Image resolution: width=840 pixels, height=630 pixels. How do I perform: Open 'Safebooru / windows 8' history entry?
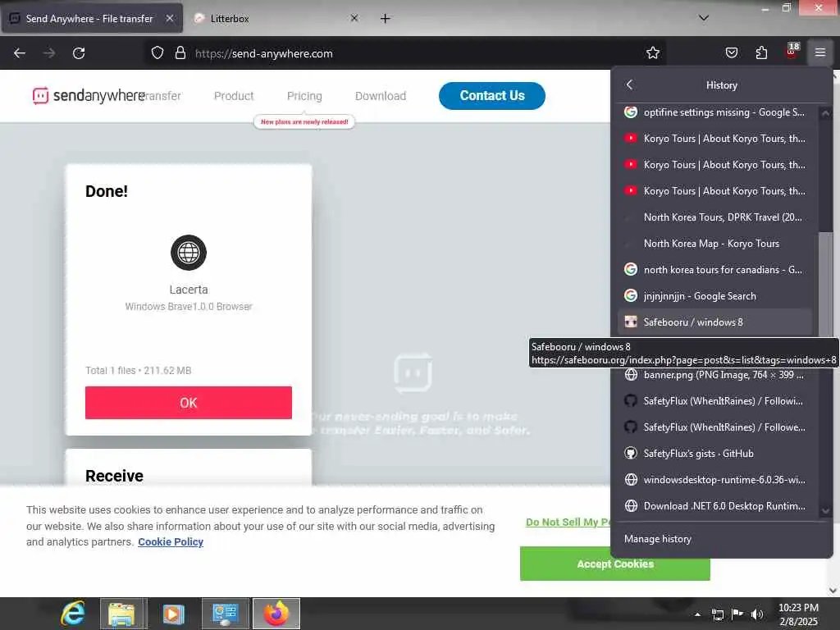(x=715, y=322)
